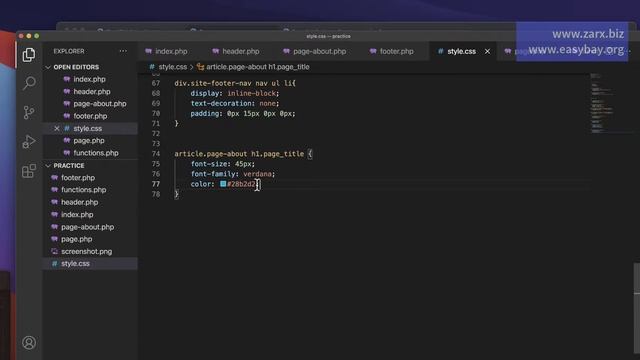Open the color picker swatch for #28b2d2
Viewport: 640px width, 360px height.
(x=223, y=184)
